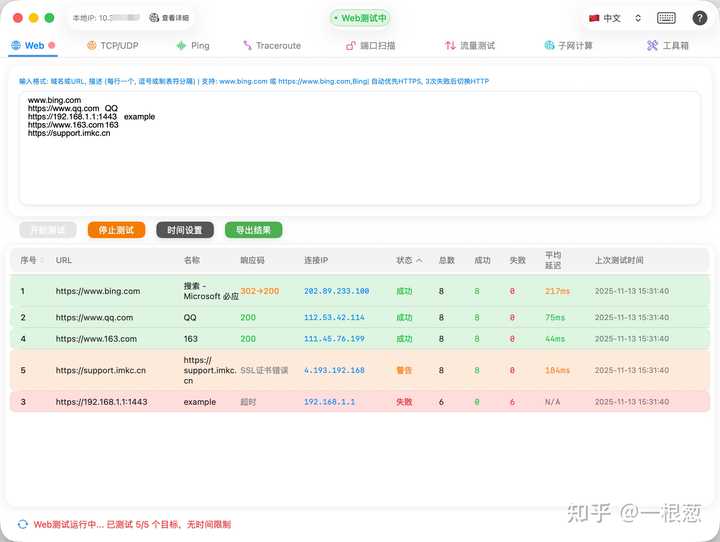This screenshot has height=542, width=720.
Task: Click the green 导出结果 export button
Action: click(x=253, y=230)
